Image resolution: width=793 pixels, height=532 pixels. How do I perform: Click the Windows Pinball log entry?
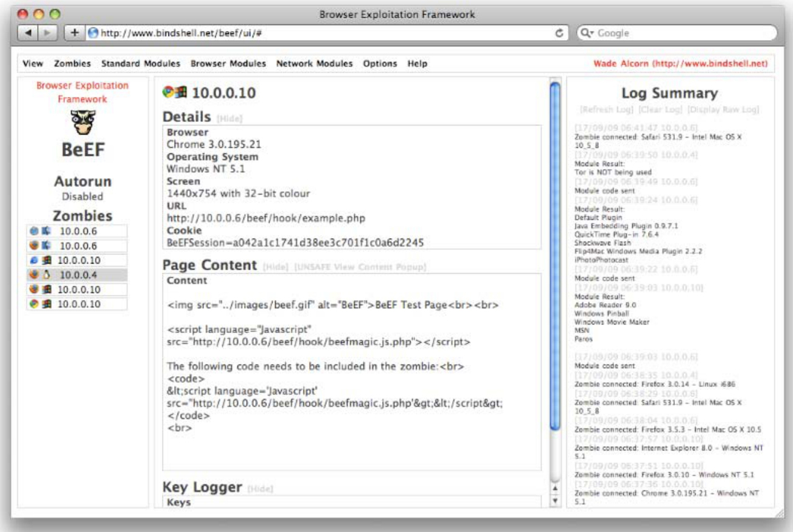point(603,313)
